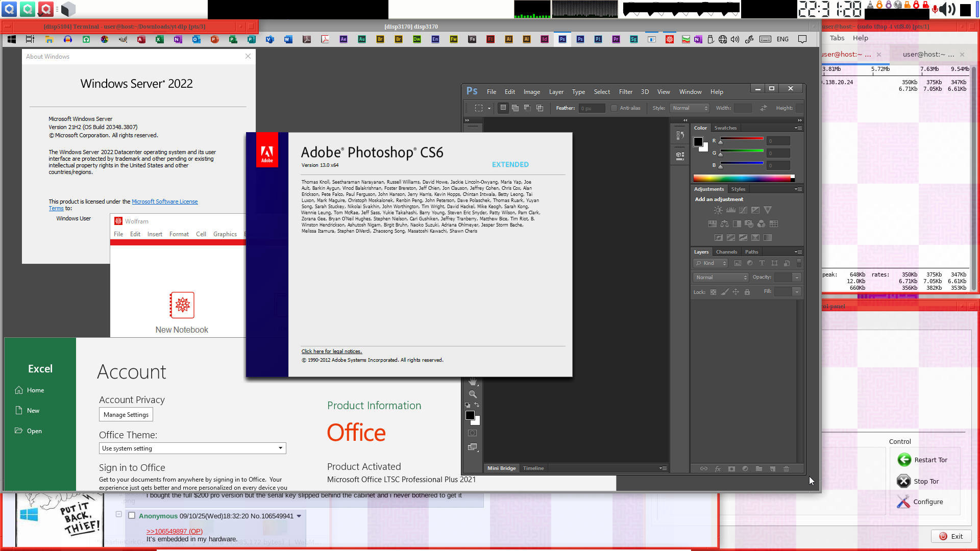
Task: Click the Levels adjustment icon
Action: (731, 210)
